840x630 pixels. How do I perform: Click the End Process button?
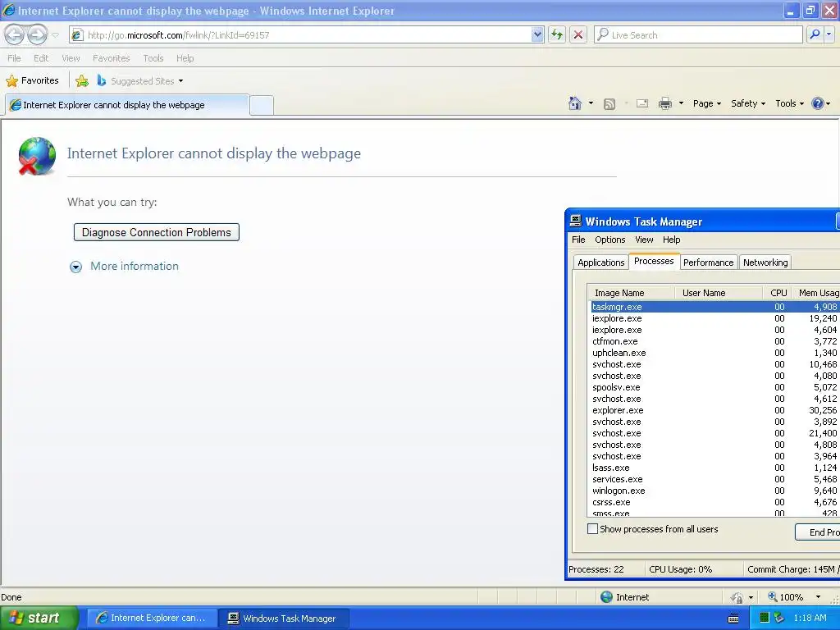pos(818,532)
